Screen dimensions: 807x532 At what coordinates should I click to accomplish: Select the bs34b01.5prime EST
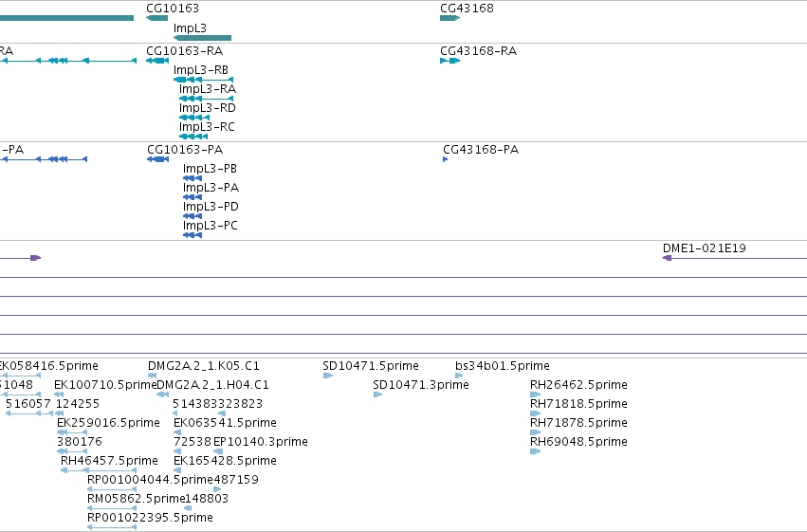(459, 376)
